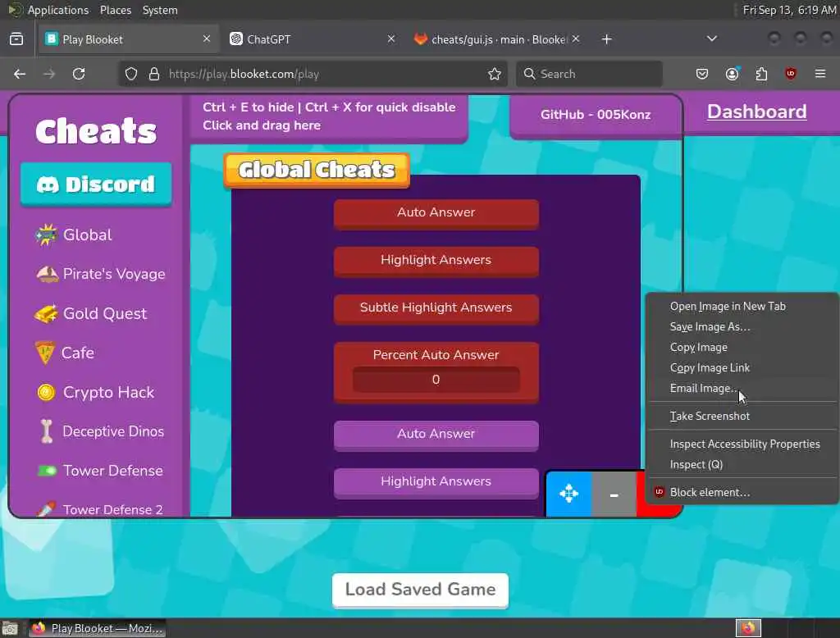This screenshot has height=638, width=840.
Task: Select Crypto Hack cheats
Action: (x=95, y=392)
